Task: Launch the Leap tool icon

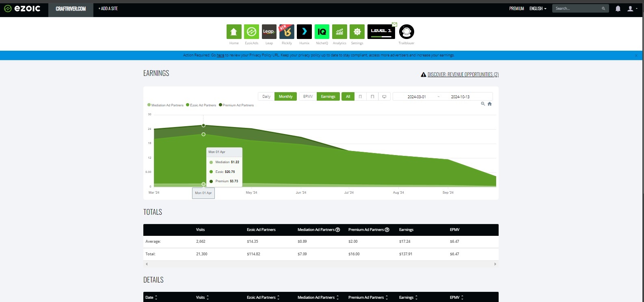Action: click(269, 32)
